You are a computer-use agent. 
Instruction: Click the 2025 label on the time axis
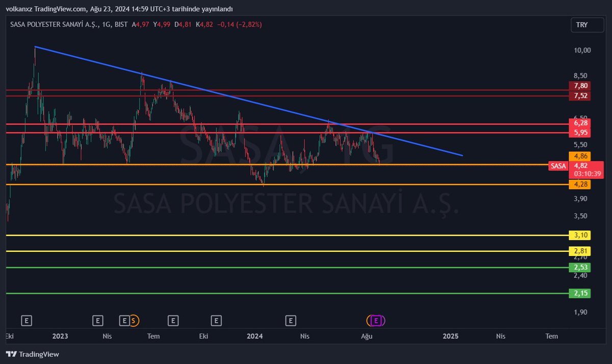click(451, 336)
